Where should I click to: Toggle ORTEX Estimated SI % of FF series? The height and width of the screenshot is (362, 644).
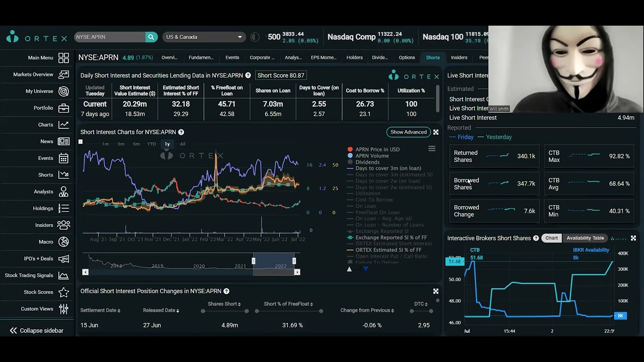384,250
